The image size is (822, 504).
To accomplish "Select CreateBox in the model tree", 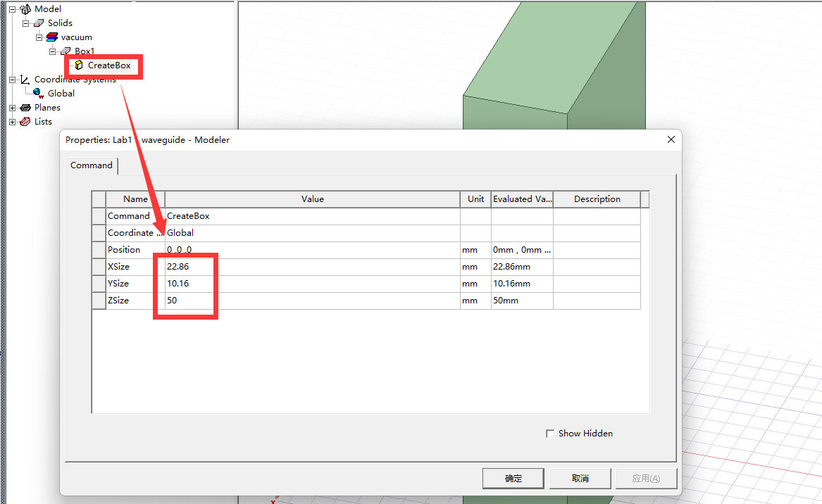I will point(109,65).
